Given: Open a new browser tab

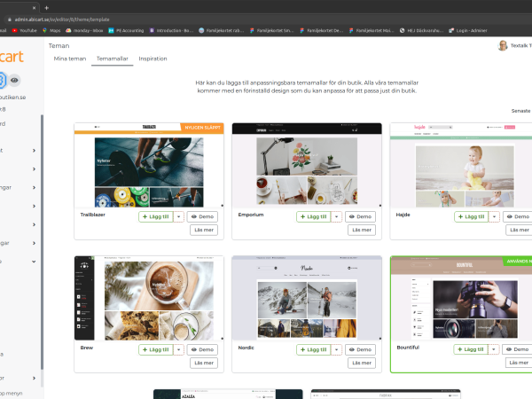Looking at the screenshot, I should pos(46,7).
